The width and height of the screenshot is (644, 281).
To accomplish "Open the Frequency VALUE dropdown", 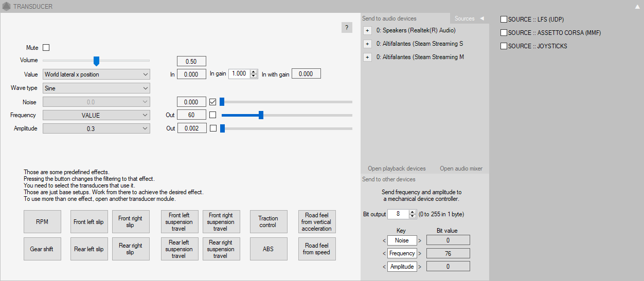I will click(96, 115).
